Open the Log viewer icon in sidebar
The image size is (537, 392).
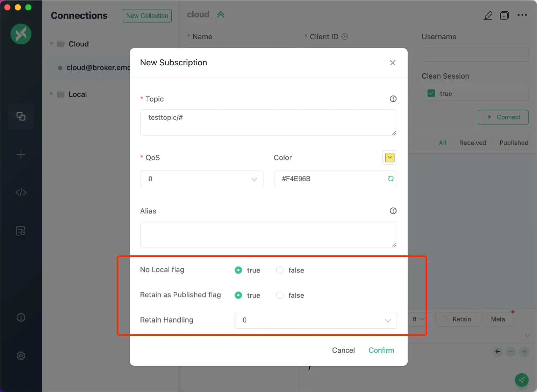(21, 231)
